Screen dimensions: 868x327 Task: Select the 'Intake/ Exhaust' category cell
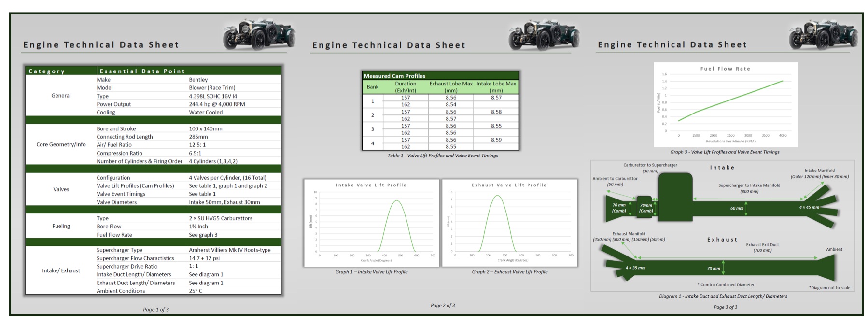(x=61, y=270)
